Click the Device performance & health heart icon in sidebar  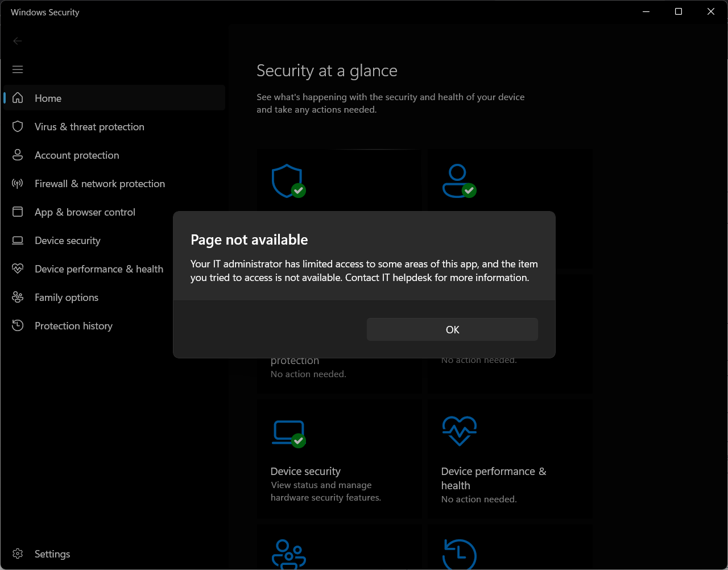click(18, 269)
